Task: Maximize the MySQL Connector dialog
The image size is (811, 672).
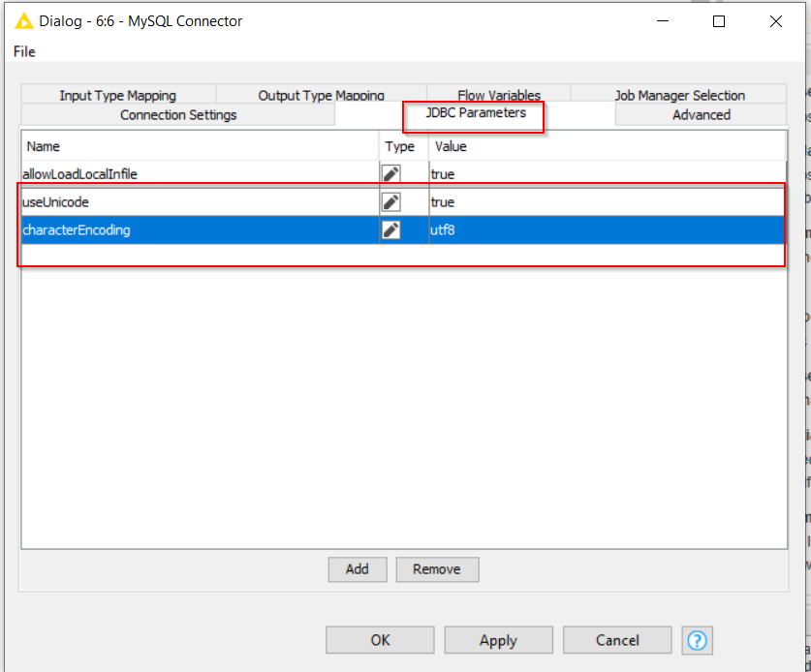Action: [x=719, y=21]
